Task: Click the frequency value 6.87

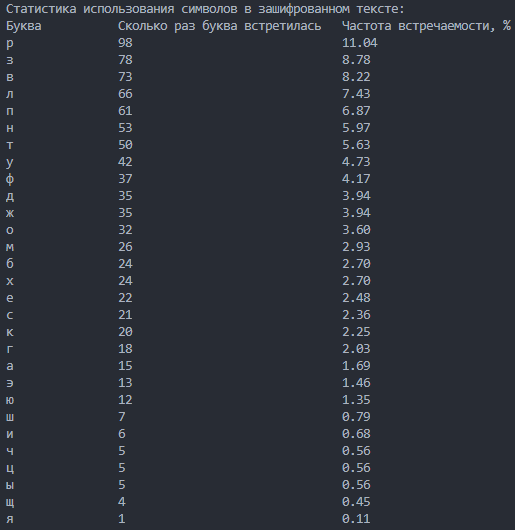Action: click(x=356, y=111)
